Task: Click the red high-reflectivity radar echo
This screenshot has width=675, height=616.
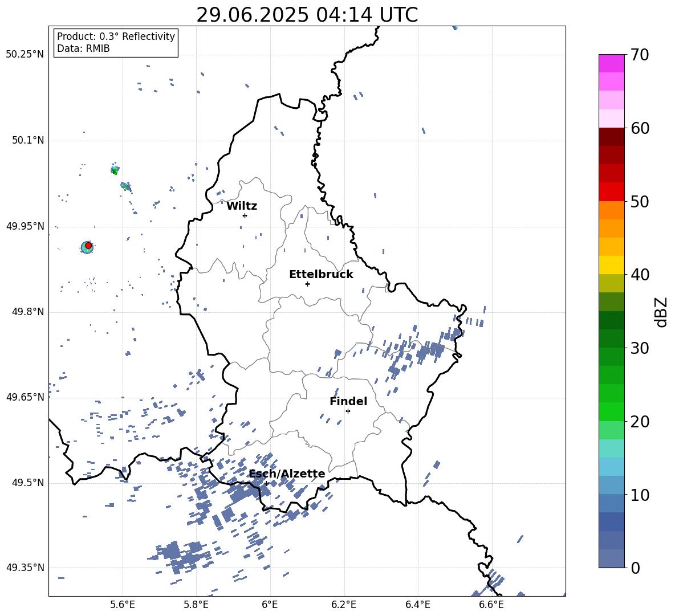Action: 88,246
